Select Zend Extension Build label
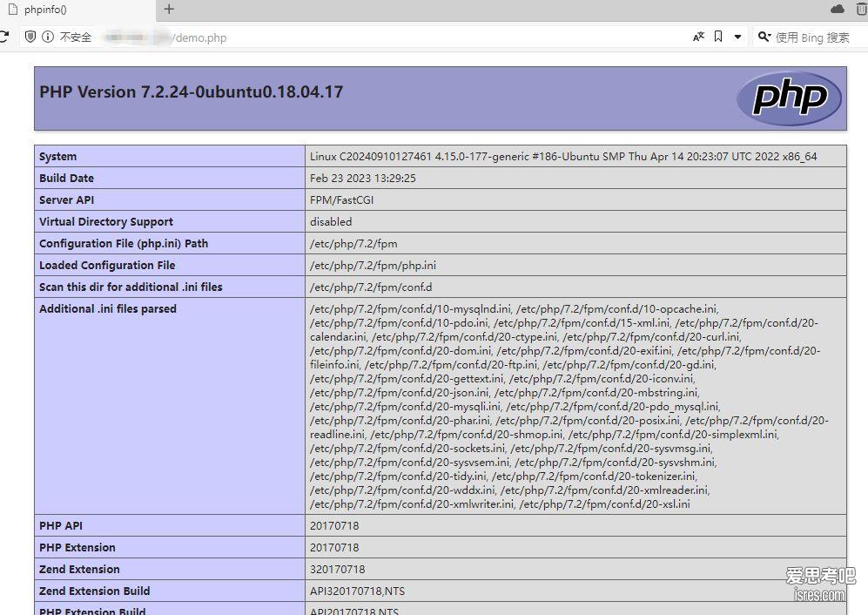Image resolution: width=868 pixels, height=615 pixels. pos(94,591)
